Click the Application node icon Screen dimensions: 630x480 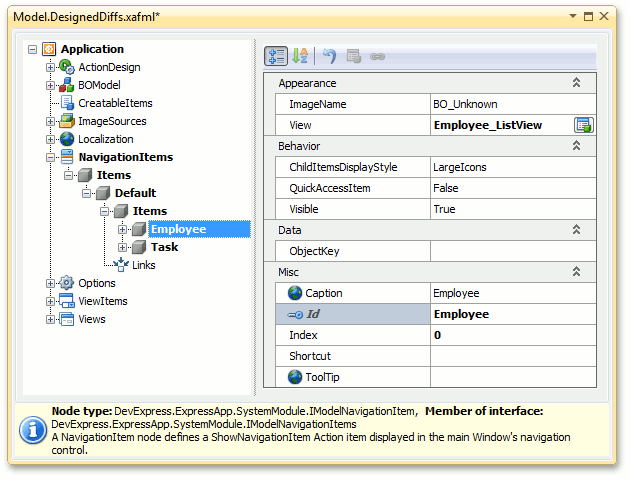coord(49,49)
